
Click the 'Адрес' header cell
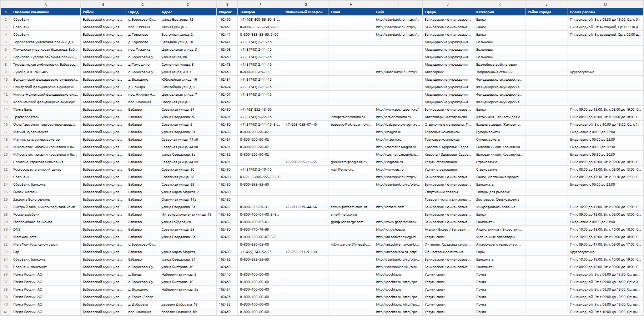click(x=188, y=12)
